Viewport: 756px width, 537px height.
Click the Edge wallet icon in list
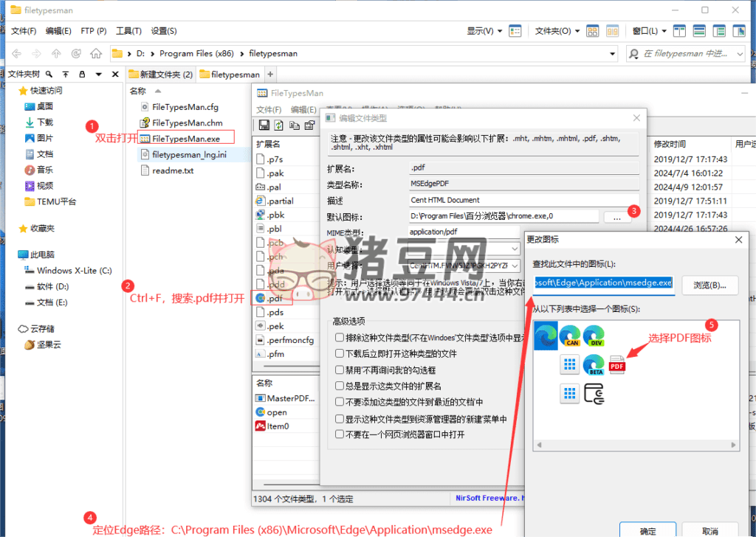coord(594,392)
